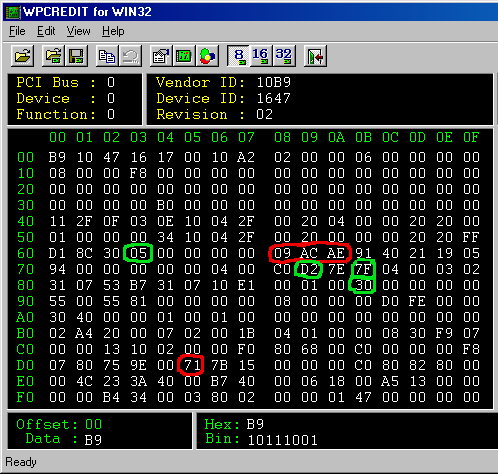Click the green circuit board icon
Viewport: 498px width, 474px height.
[184, 56]
